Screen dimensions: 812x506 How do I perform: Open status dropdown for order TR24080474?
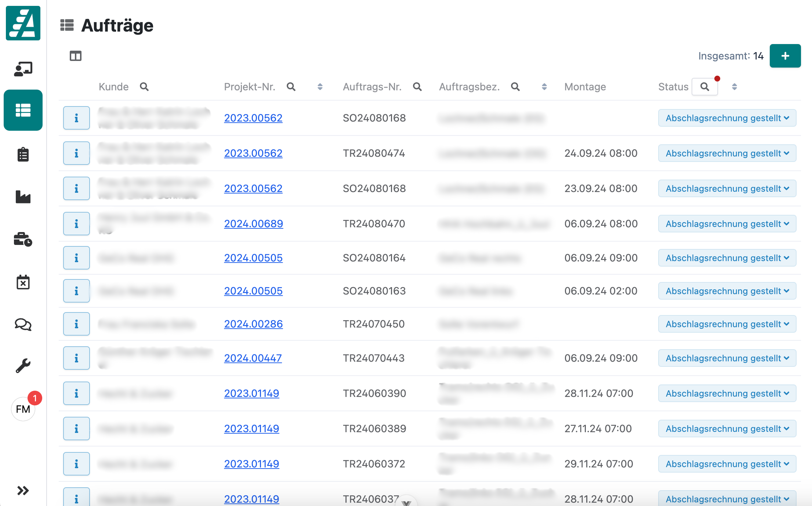[727, 153]
